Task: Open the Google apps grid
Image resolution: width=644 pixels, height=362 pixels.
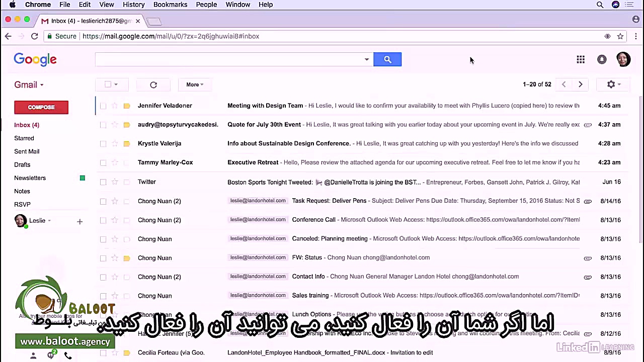Action: (x=581, y=59)
